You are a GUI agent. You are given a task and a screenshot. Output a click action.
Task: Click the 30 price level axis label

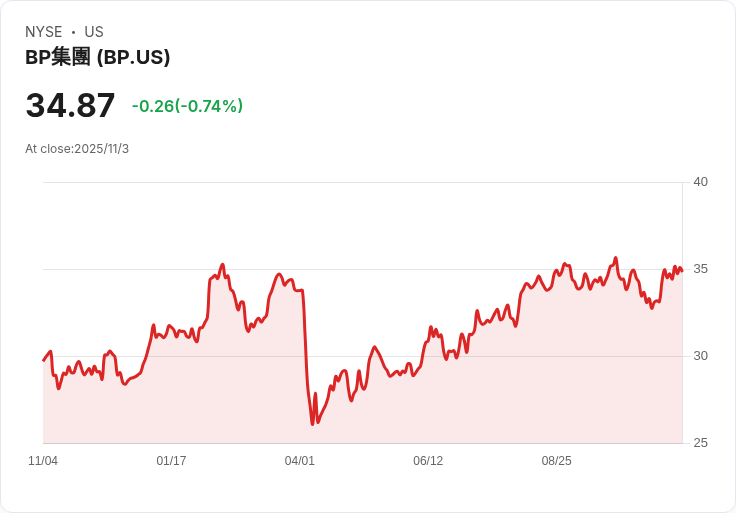[x=700, y=356]
